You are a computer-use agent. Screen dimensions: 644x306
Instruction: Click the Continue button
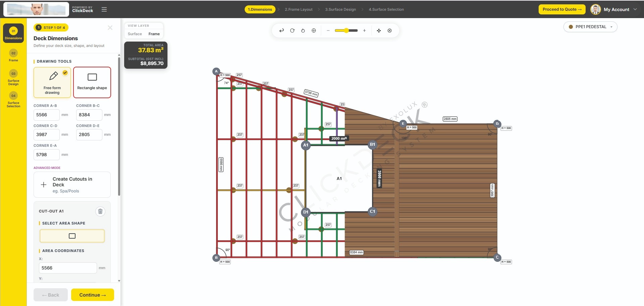point(93,295)
